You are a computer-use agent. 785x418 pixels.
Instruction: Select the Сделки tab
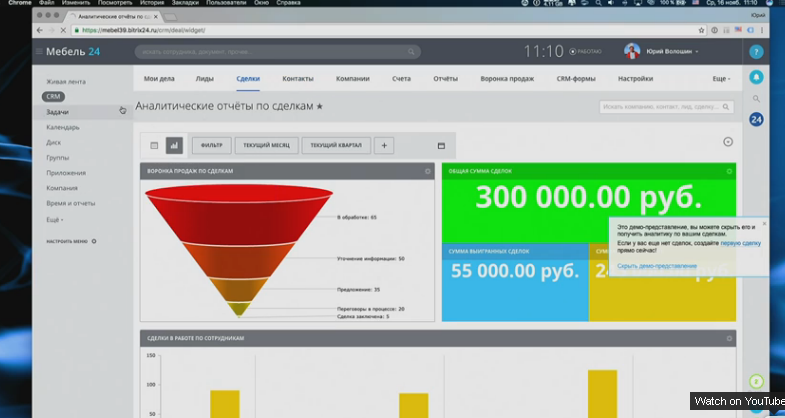coord(248,79)
